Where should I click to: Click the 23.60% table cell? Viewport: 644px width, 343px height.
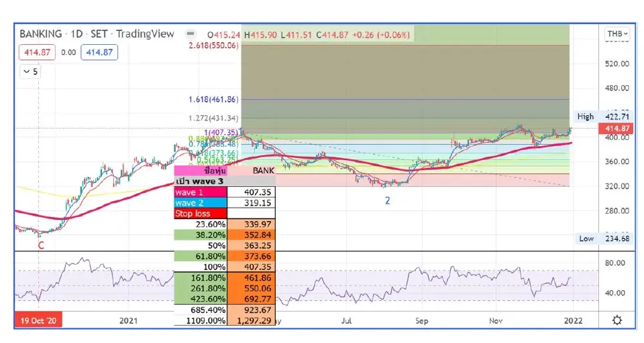pos(201,224)
